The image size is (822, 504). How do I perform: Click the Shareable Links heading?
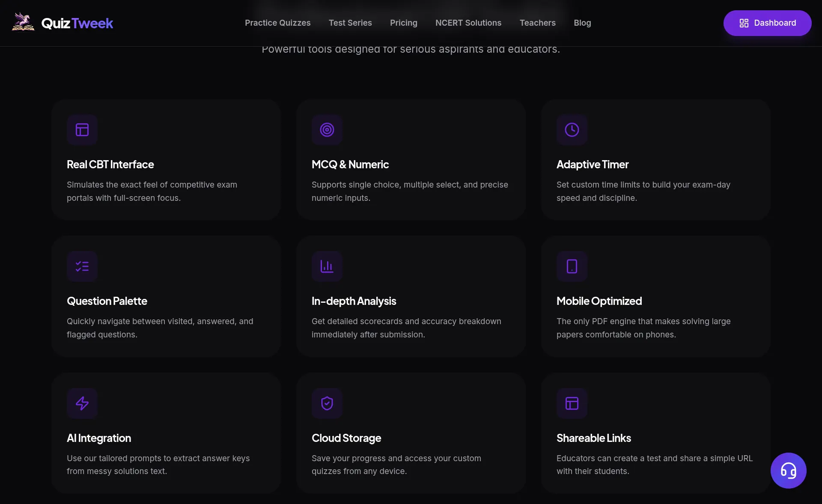click(594, 438)
